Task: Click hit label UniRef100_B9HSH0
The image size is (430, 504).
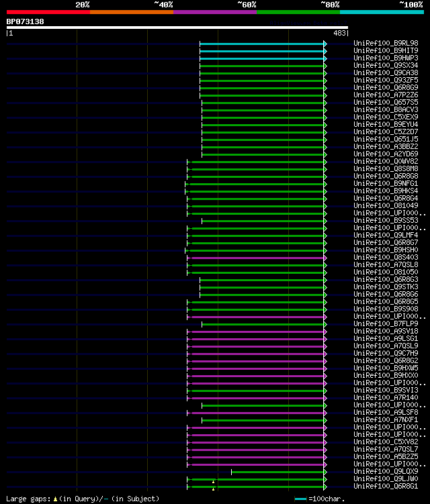Action: click(386, 250)
